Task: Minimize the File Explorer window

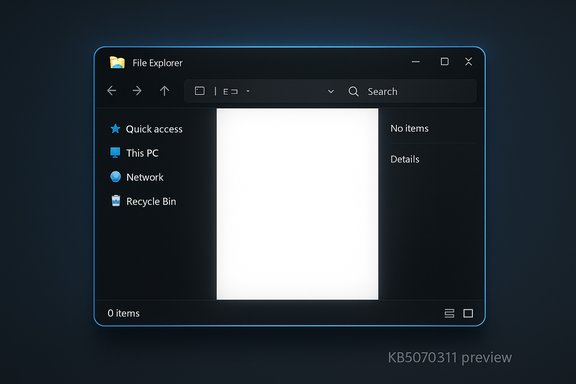Action: pyautogui.click(x=416, y=62)
